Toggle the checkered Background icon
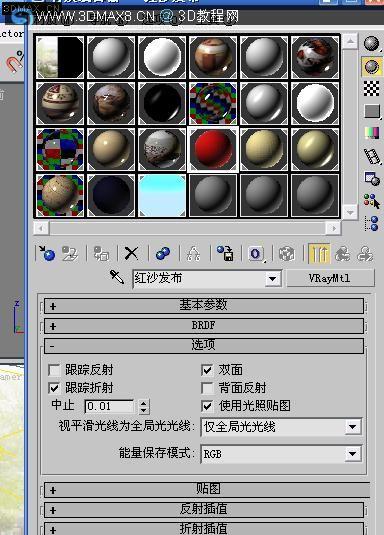Screen dimensions: 384x535 pyautogui.click(x=371, y=88)
